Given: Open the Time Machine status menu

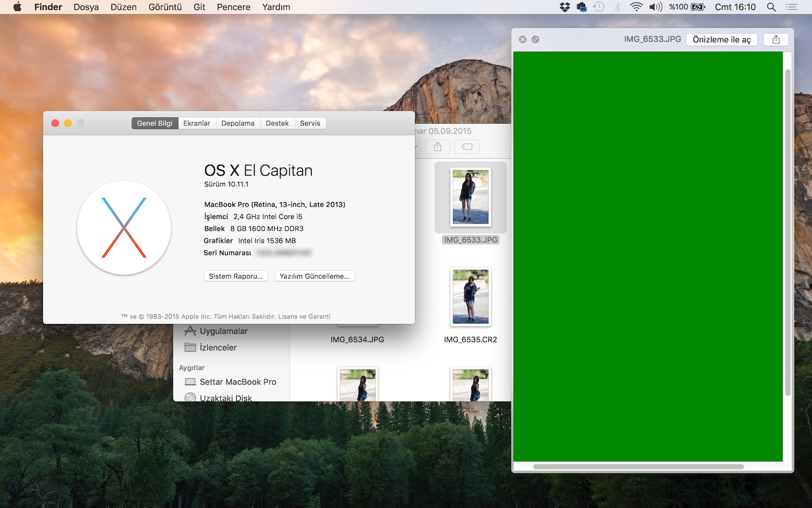Looking at the screenshot, I should tap(599, 7).
